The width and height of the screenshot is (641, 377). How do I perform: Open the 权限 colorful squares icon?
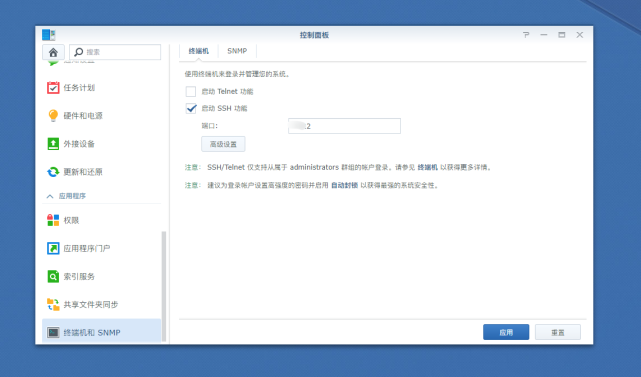coord(53,220)
